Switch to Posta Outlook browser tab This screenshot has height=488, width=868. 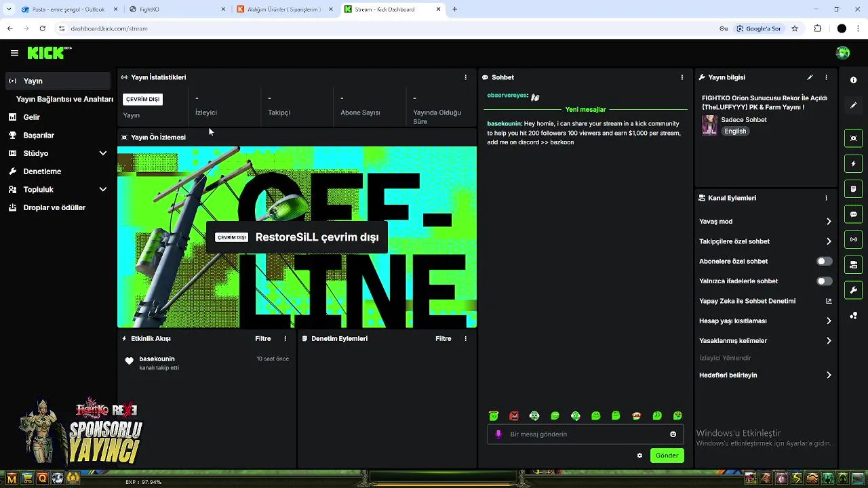tap(68, 9)
